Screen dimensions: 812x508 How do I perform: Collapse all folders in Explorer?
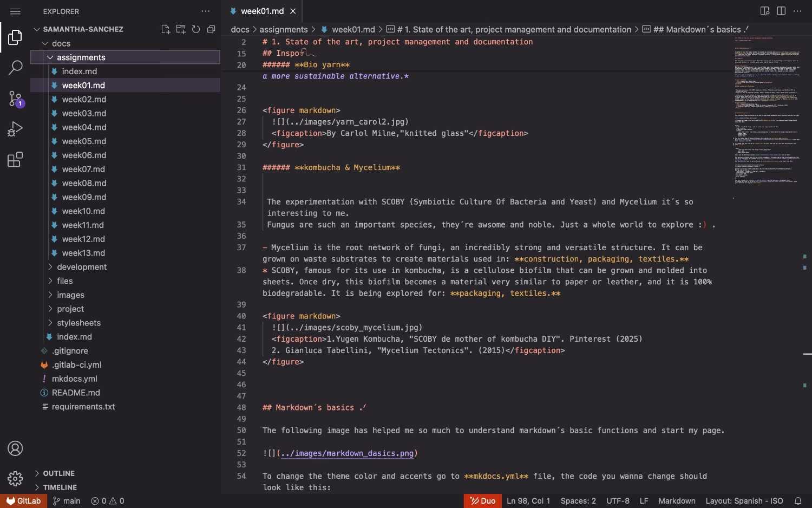211,29
